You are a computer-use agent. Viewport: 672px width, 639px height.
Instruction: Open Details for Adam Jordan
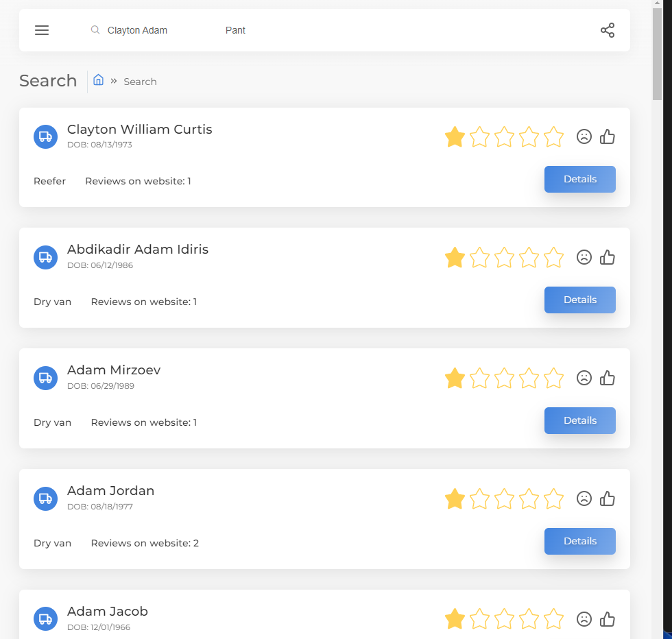pyautogui.click(x=580, y=541)
